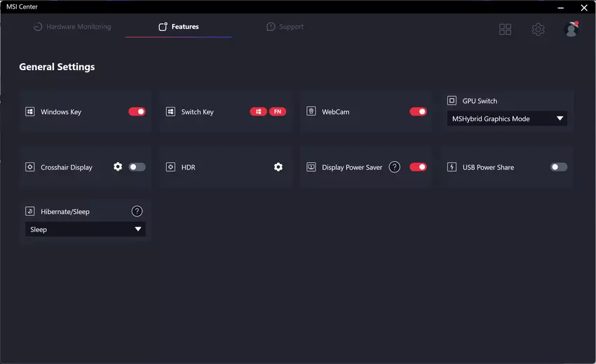Enable the Crosshair Display toggle
This screenshot has width=596, height=364.
coord(137,167)
